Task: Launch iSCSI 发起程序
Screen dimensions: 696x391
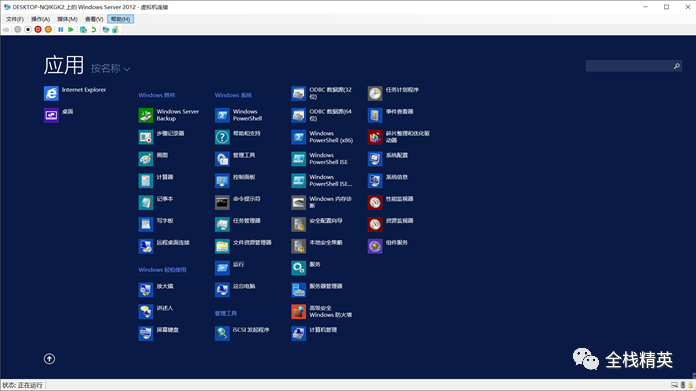Action: (242, 333)
